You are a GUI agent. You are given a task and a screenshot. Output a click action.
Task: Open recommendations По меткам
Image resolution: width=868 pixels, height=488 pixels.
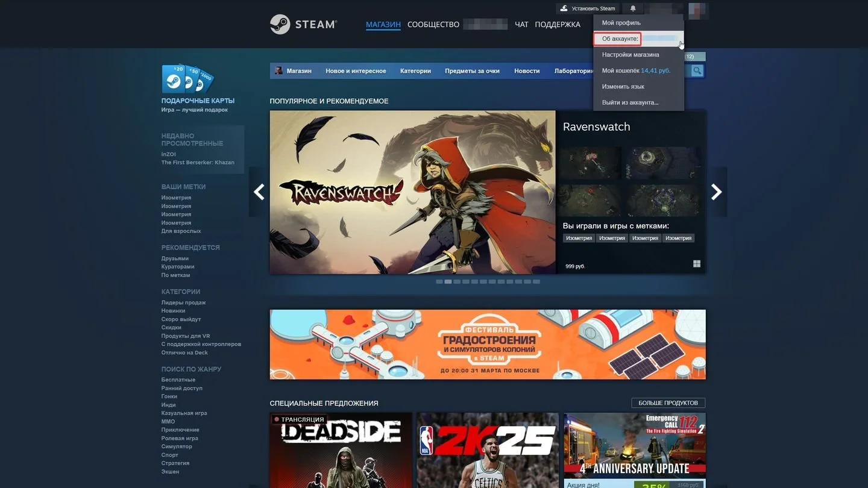click(175, 275)
